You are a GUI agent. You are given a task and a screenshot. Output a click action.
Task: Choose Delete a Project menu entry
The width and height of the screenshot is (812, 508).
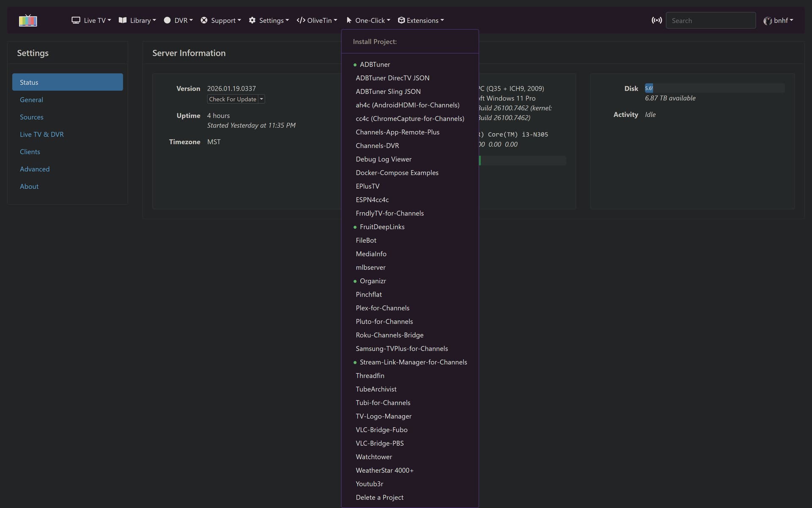pyautogui.click(x=379, y=497)
